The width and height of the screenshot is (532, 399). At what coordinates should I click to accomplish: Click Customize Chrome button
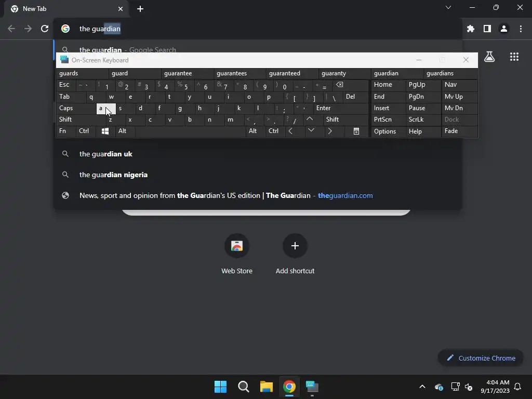[x=481, y=358]
